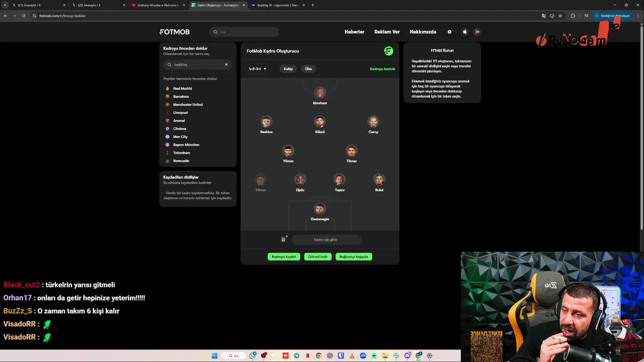Open the tab search dropdown arrow

click(5, 5)
